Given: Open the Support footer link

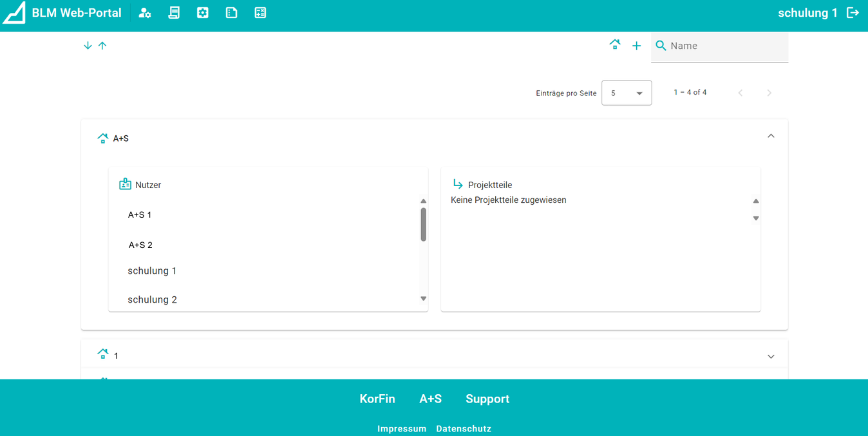Looking at the screenshot, I should click(487, 399).
